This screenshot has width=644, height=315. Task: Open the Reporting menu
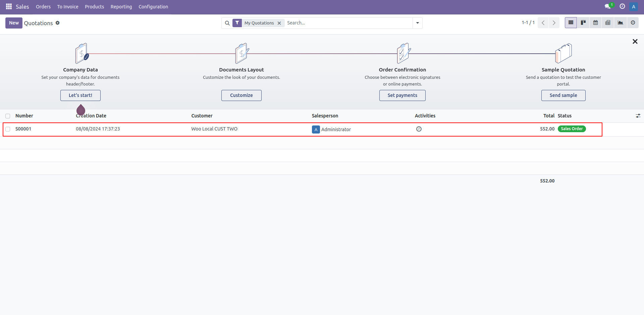click(121, 7)
